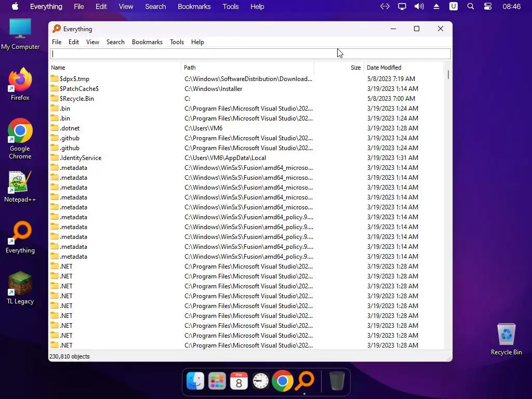This screenshot has width=532, height=399.
Task: Open the control center icon in top bar
Action: 488,6
